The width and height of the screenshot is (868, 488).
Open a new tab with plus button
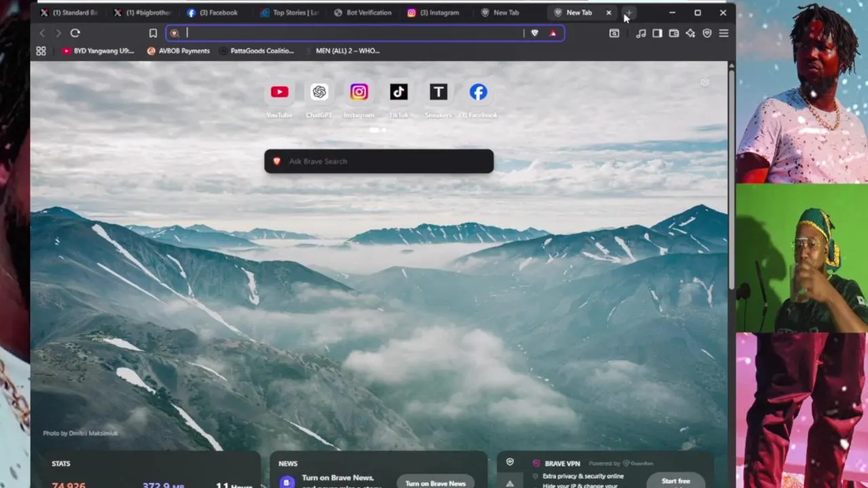[x=629, y=12]
